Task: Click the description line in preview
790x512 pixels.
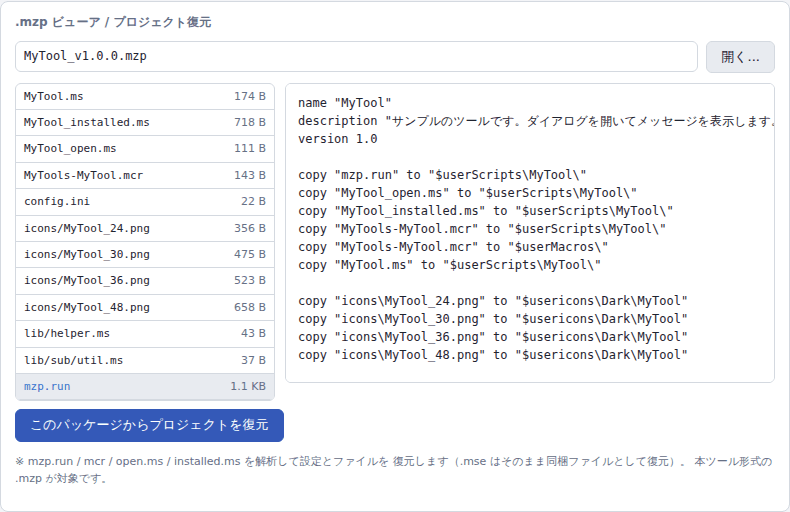Action: (x=536, y=121)
